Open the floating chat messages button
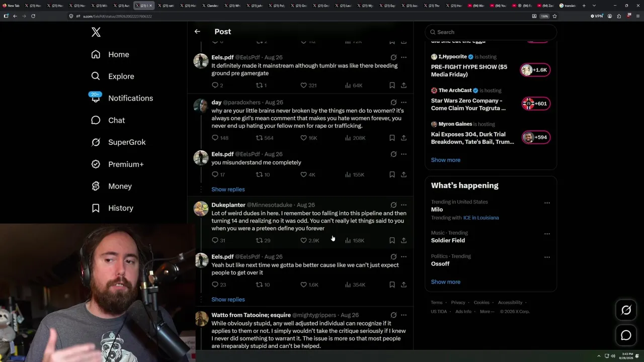 626,335
